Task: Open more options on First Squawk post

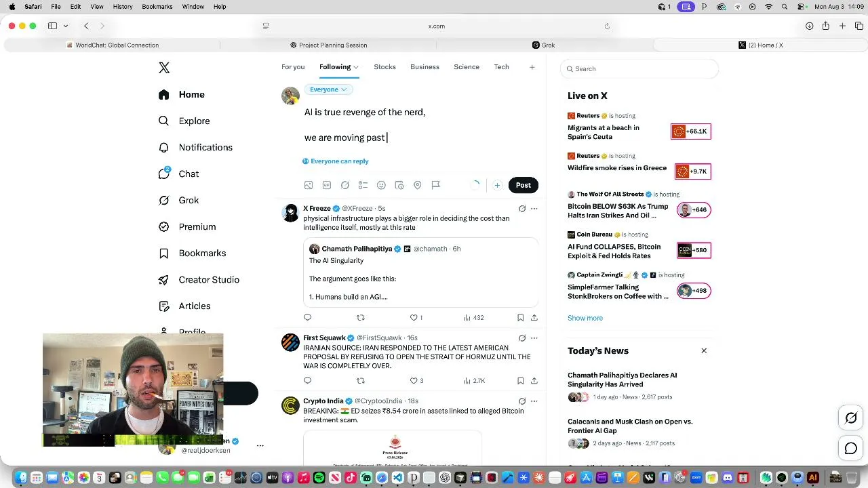Action: pos(534,338)
